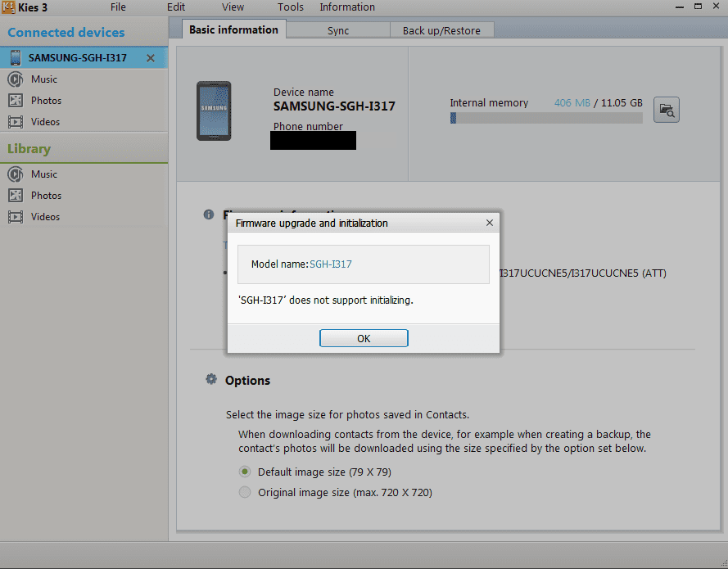Click the firmware version I317UCUCNE5 text

coord(583,273)
